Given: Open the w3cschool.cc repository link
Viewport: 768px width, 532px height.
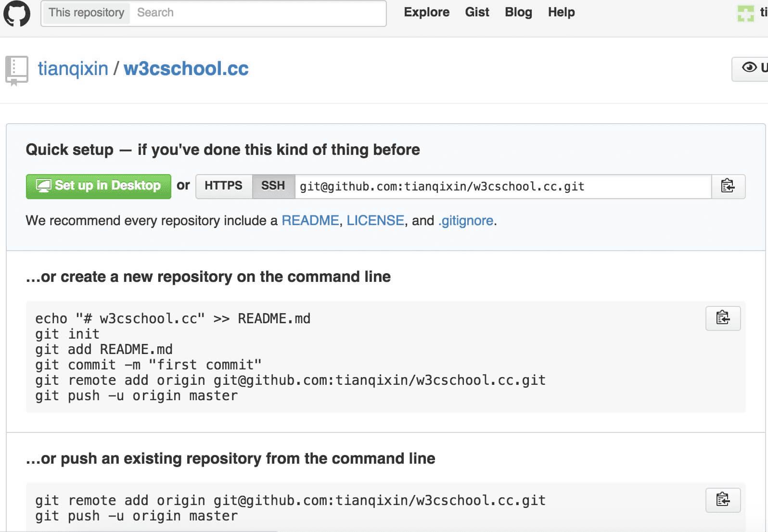Looking at the screenshot, I should (x=186, y=69).
